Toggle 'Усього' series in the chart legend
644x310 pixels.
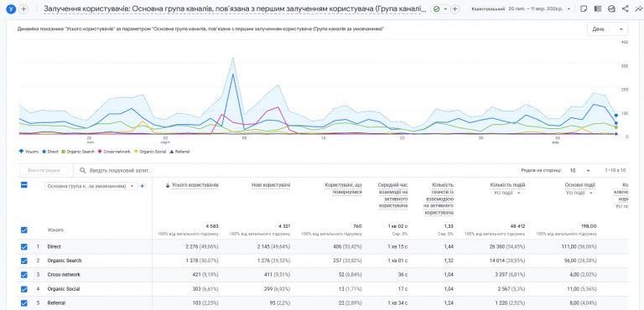coord(28,152)
